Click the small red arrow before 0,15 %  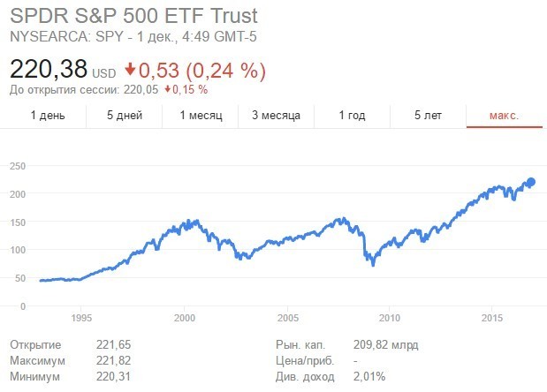tap(167, 89)
